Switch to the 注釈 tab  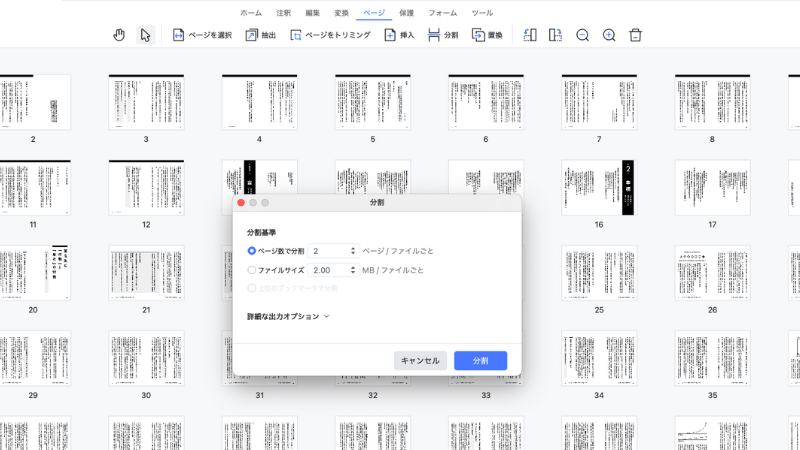pyautogui.click(x=284, y=13)
